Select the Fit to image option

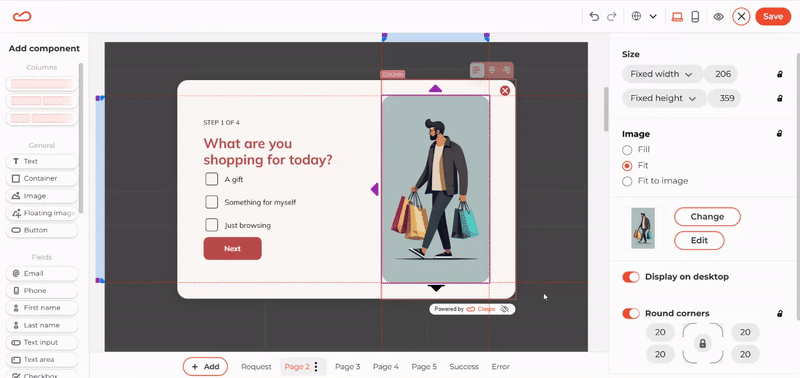[x=627, y=181]
